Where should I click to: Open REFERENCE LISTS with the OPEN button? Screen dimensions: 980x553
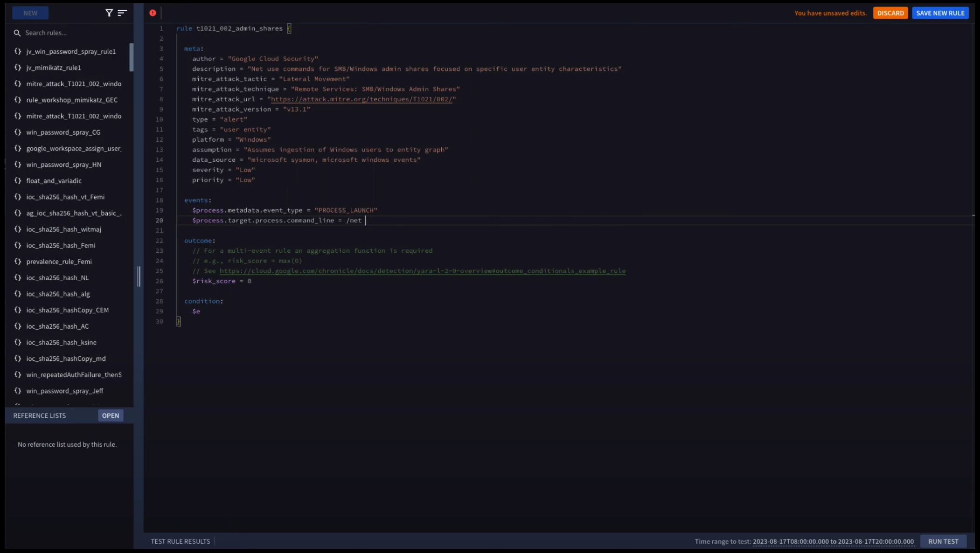click(111, 415)
